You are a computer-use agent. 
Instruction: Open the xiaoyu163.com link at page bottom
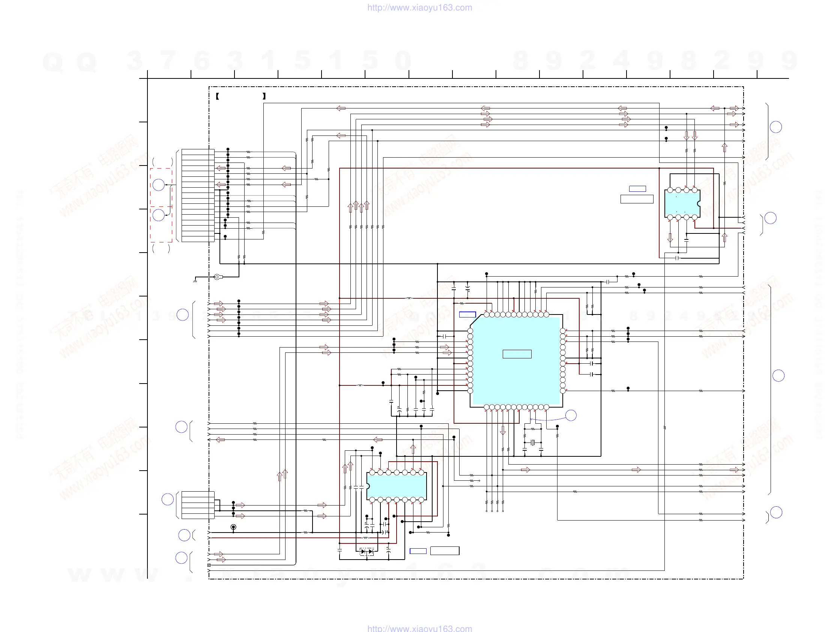coord(419,628)
